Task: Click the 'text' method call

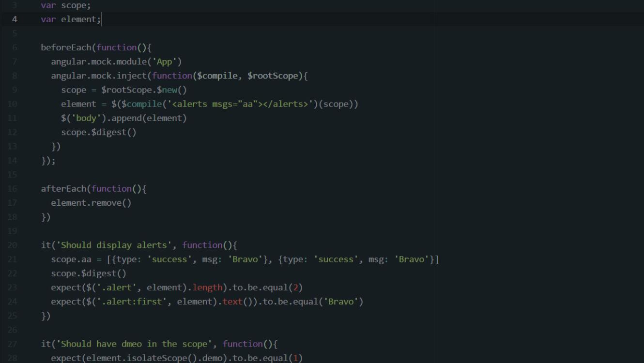Action: click(232, 302)
